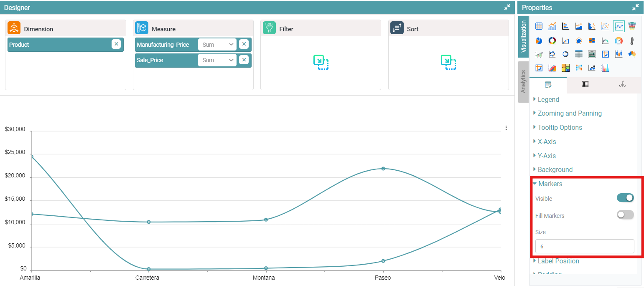Image resolution: width=644 pixels, height=288 pixels.
Task: Select the gauge speedometer chart icon
Action: pos(619,40)
